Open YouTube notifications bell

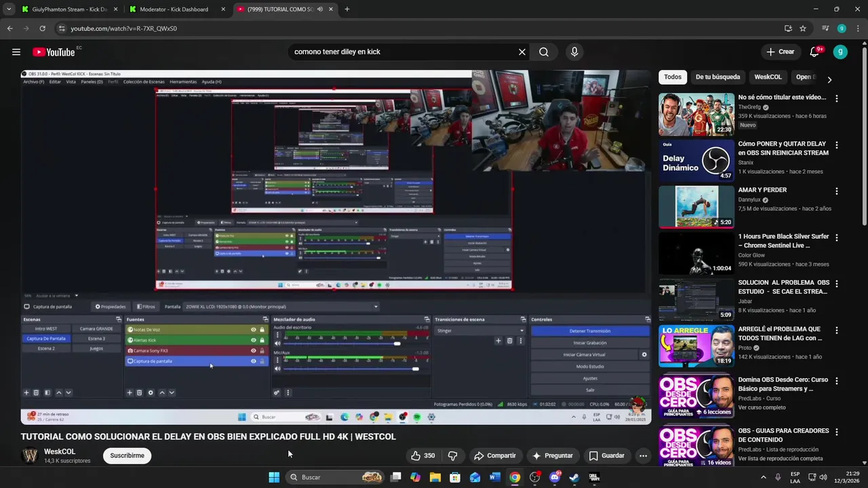pos(815,52)
